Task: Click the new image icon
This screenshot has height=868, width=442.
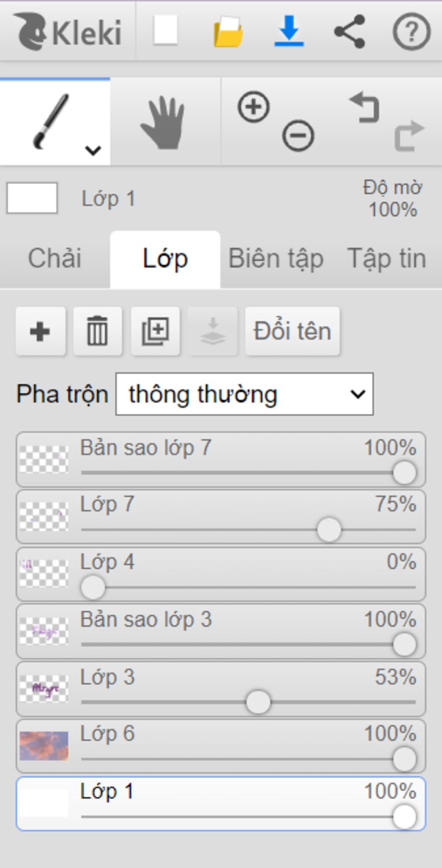Action: click(166, 30)
